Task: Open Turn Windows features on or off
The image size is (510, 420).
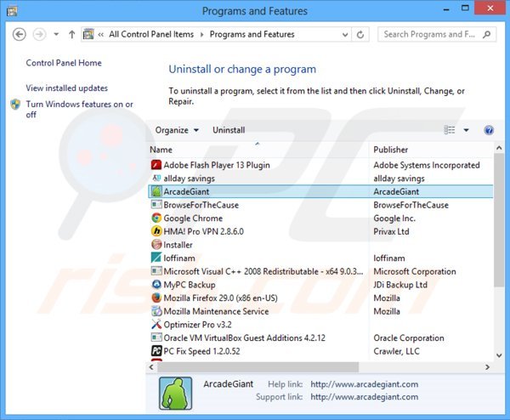Action: [x=79, y=110]
